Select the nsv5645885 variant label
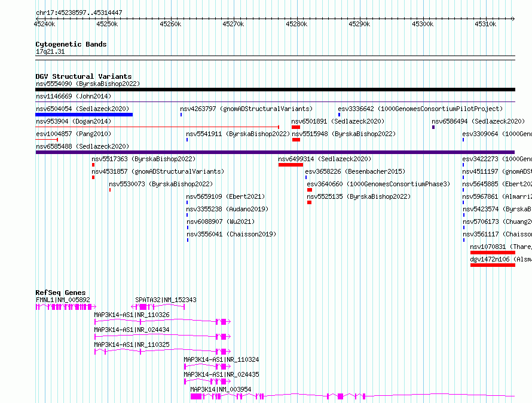Viewport: 532px width, 403px height. (497, 184)
